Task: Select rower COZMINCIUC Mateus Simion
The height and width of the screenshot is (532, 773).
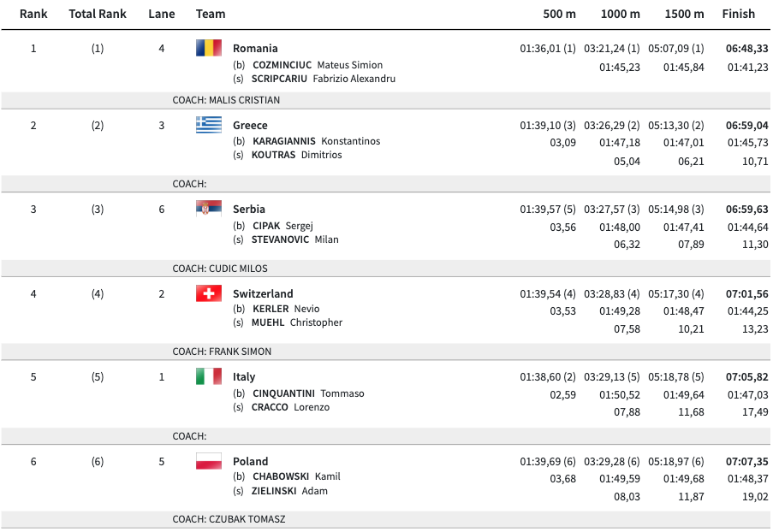Action: tap(317, 65)
